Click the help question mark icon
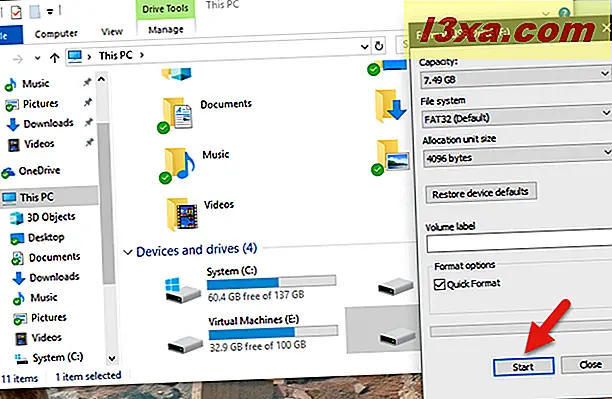The width and height of the screenshot is (612, 399). tap(564, 12)
